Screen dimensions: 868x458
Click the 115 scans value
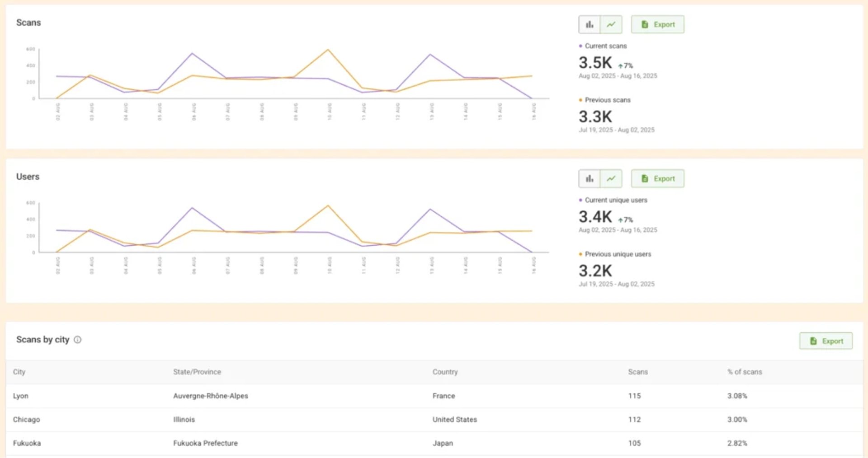(x=634, y=396)
